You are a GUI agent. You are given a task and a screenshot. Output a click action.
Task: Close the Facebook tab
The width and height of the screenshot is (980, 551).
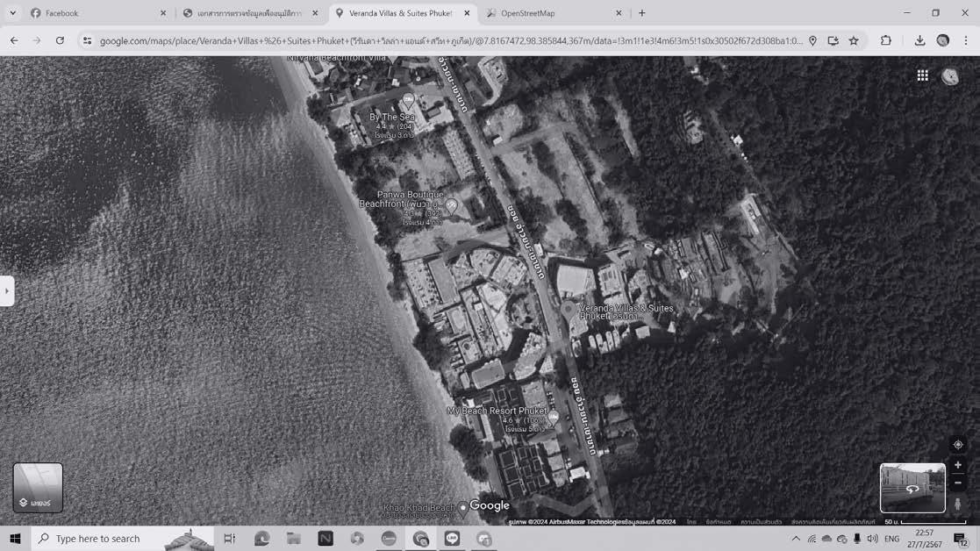pos(163,13)
